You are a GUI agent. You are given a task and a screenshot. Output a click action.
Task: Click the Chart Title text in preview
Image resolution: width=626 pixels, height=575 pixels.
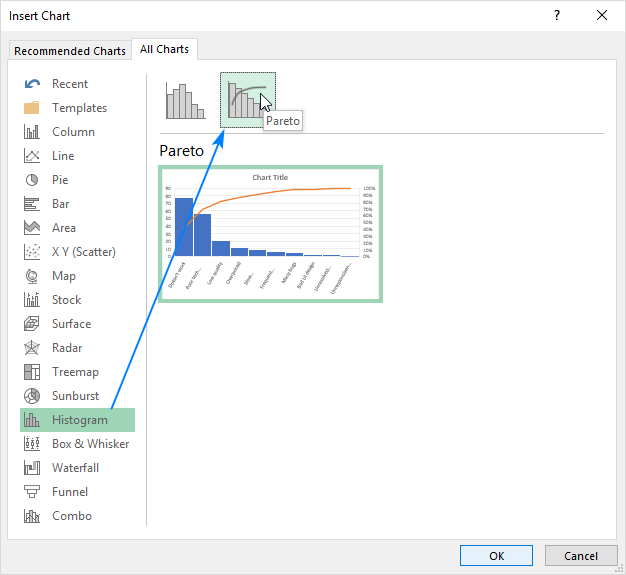[270, 177]
